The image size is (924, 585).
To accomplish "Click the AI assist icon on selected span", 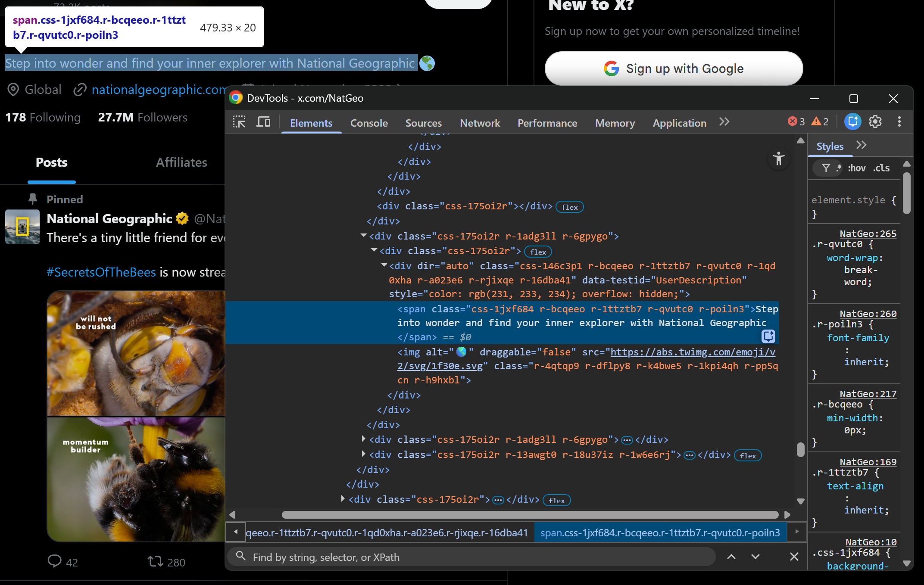I will tap(768, 336).
